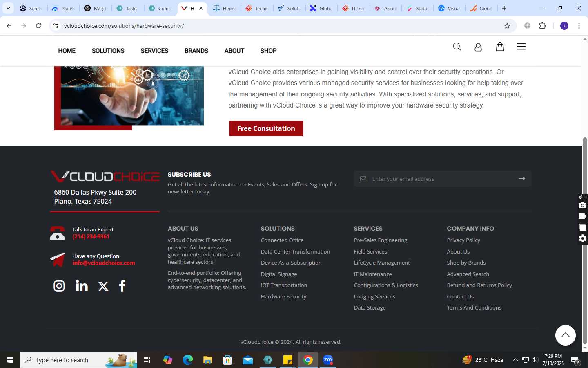Open Task View on the taskbar
Viewport: 588px width, 368px height.
[147, 360]
